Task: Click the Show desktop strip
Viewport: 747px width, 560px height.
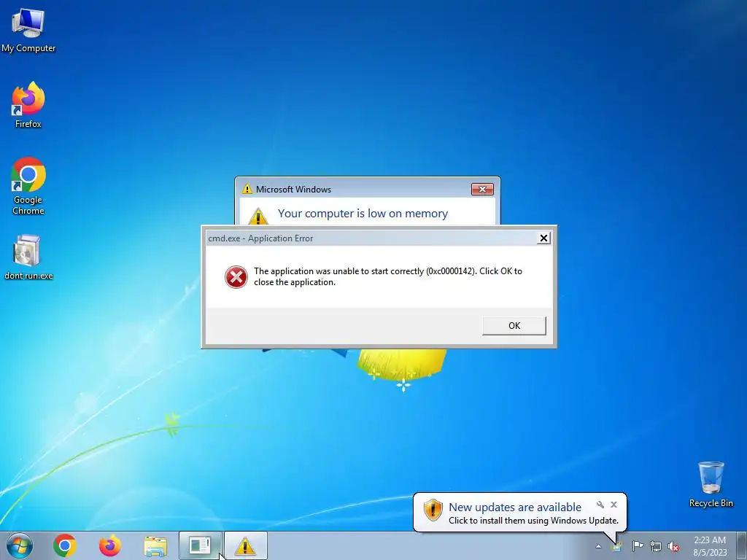Action: pyautogui.click(x=741, y=545)
